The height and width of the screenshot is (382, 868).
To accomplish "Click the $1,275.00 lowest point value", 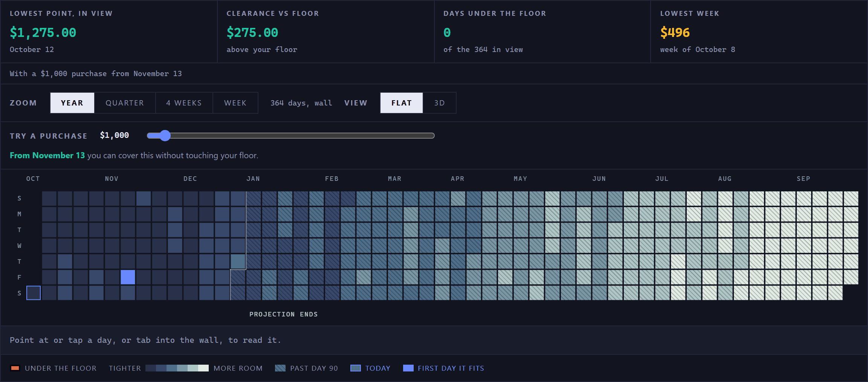I will (43, 33).
